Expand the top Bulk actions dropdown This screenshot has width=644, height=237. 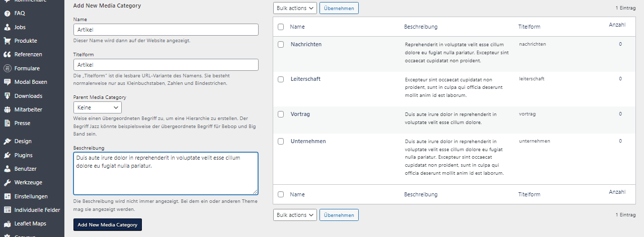[295, 8]
